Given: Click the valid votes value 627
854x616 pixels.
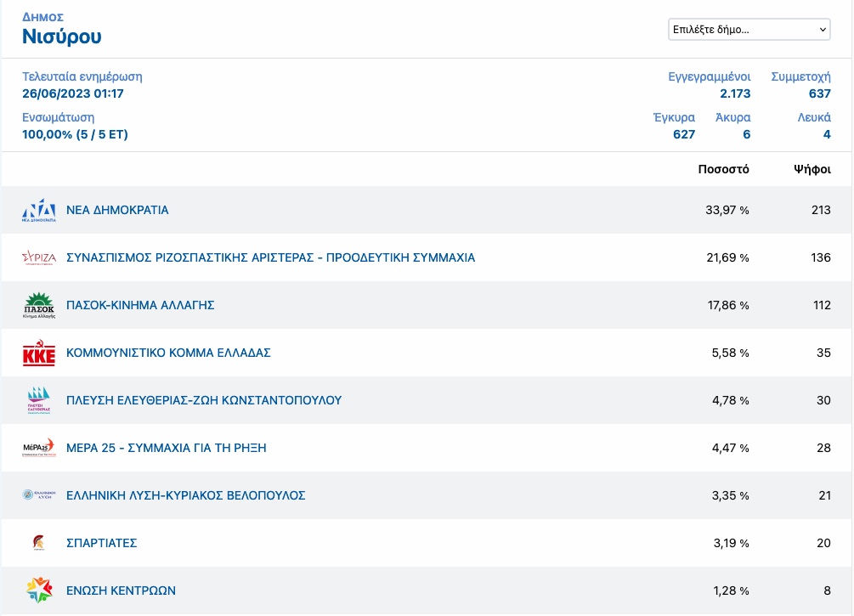Looking at the screenshot, I should [x=684, y=134].
